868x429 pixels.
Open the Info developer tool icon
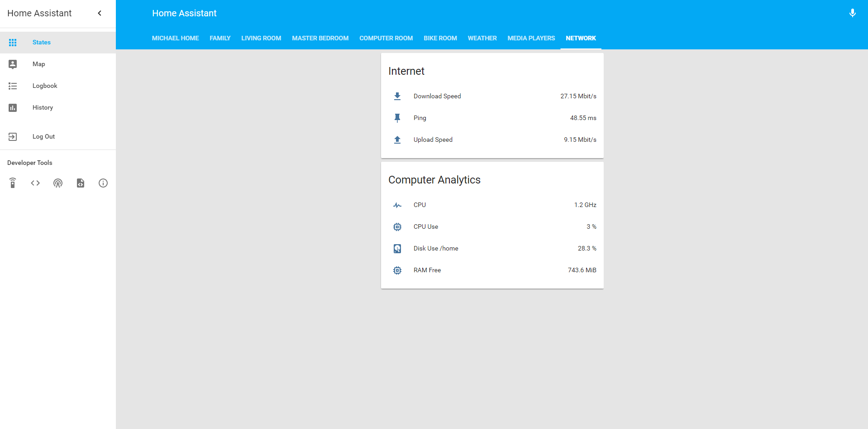click(x=103, y=183)
